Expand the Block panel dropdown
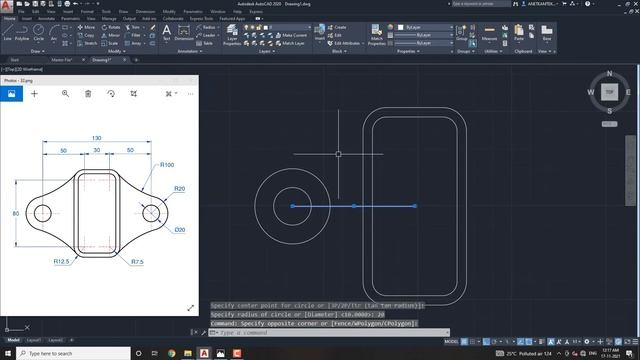The height and width of the screenshot is (360, 640). (339, 51)
